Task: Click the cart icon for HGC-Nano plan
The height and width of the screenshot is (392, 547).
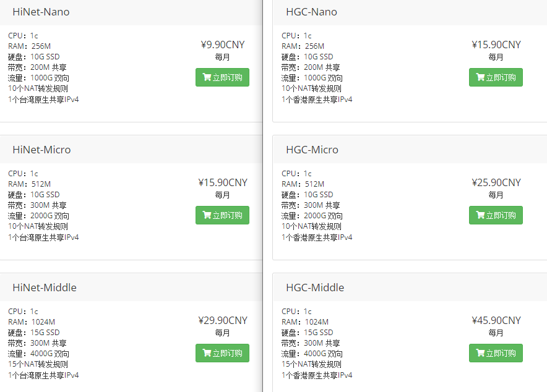Action: click(480, 77)
